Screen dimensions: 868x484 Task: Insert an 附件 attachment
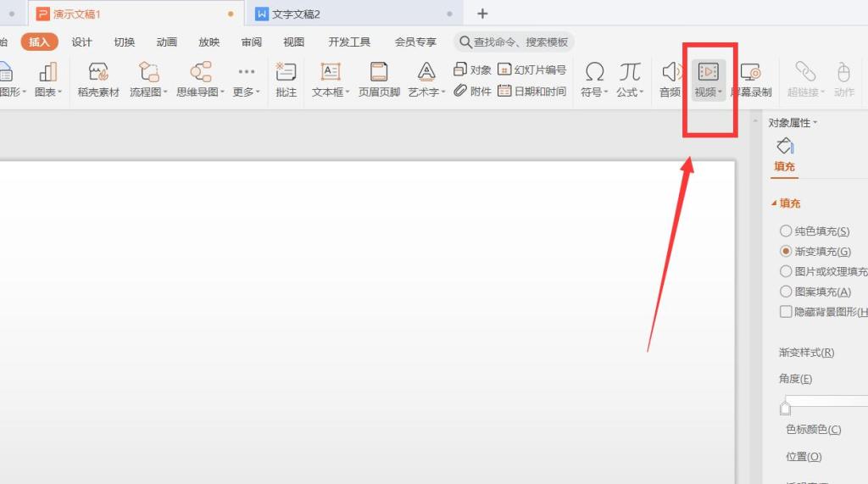pyautogui.click(x=472, y=91)
